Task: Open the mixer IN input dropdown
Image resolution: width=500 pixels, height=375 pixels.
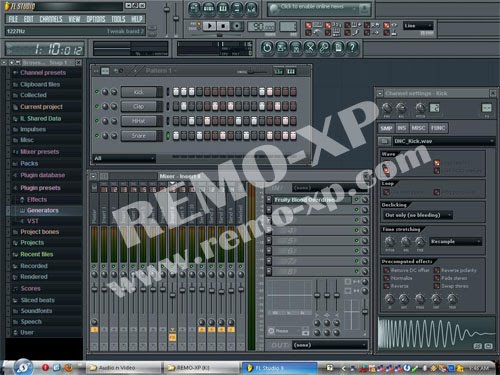Action: click(x=329, y=188)
